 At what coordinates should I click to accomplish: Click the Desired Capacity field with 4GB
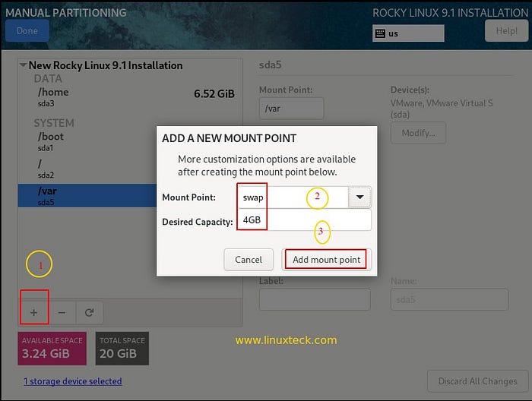(x=304, y=220)
